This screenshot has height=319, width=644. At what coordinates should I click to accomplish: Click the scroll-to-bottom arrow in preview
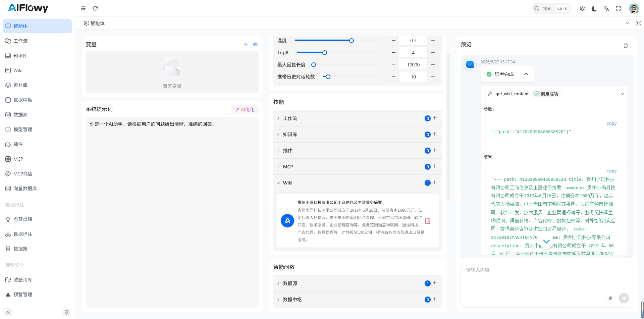pyautogui.click(x=546, y=242)
